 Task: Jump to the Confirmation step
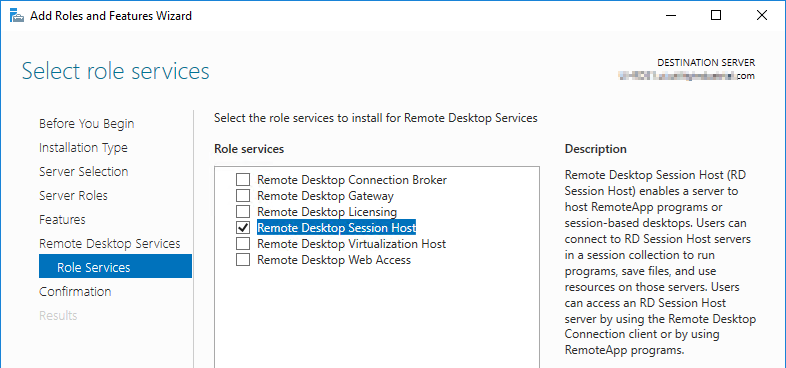(x=75, y=292)
